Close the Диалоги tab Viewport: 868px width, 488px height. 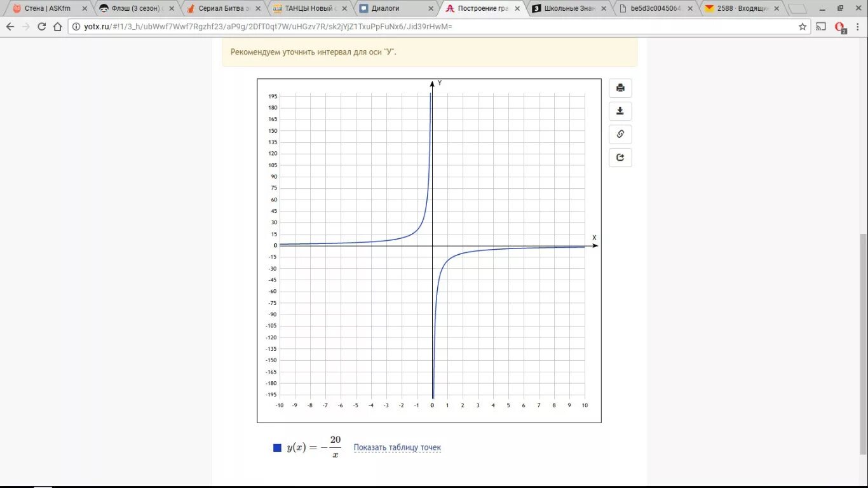point(431,9)
